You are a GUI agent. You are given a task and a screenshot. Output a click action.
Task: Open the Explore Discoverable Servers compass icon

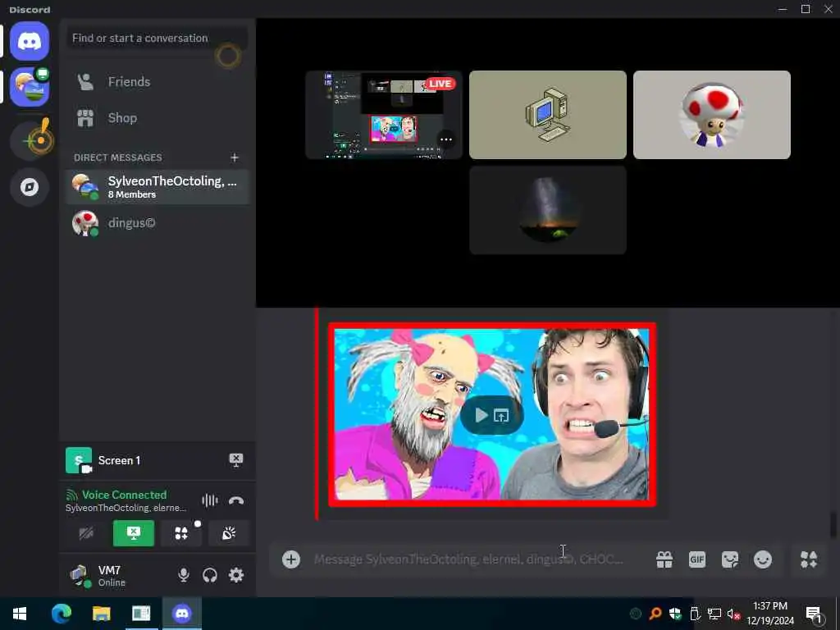(x=30, y=187)
